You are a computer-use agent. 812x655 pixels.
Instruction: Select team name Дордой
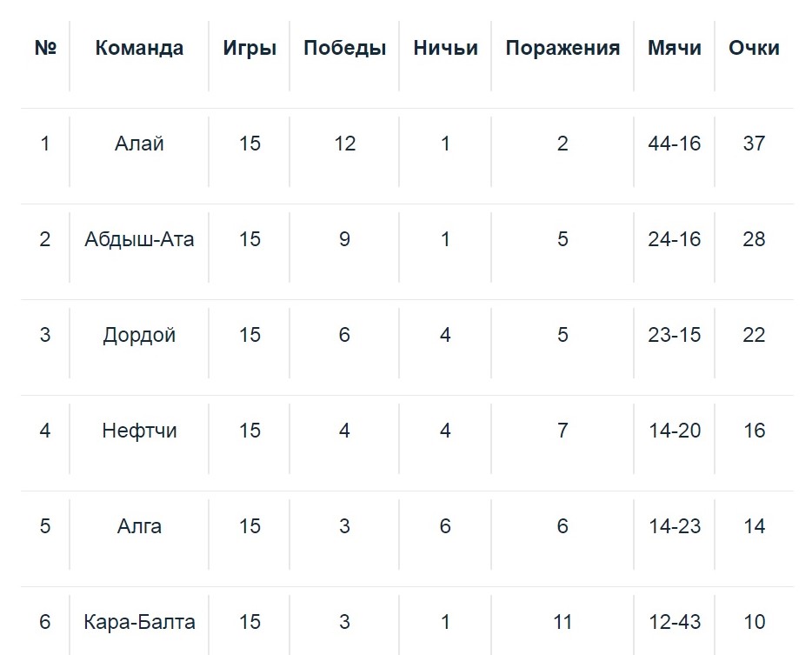(139, 335)
